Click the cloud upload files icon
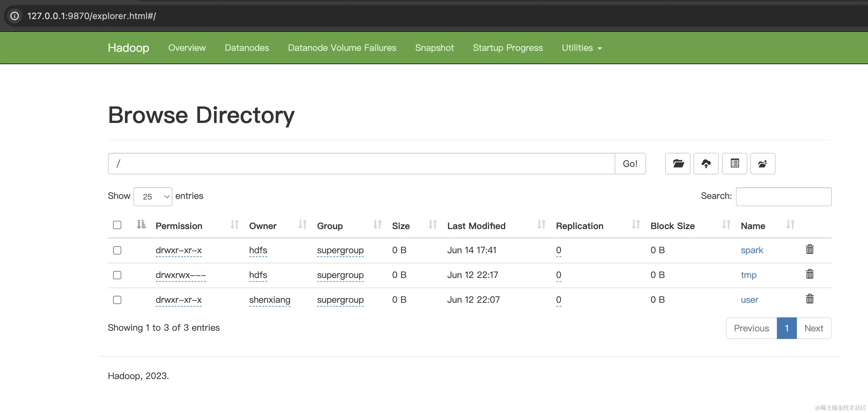Image resolution: width=868 pixels, height=413 pixels. (x=706, y=164)
